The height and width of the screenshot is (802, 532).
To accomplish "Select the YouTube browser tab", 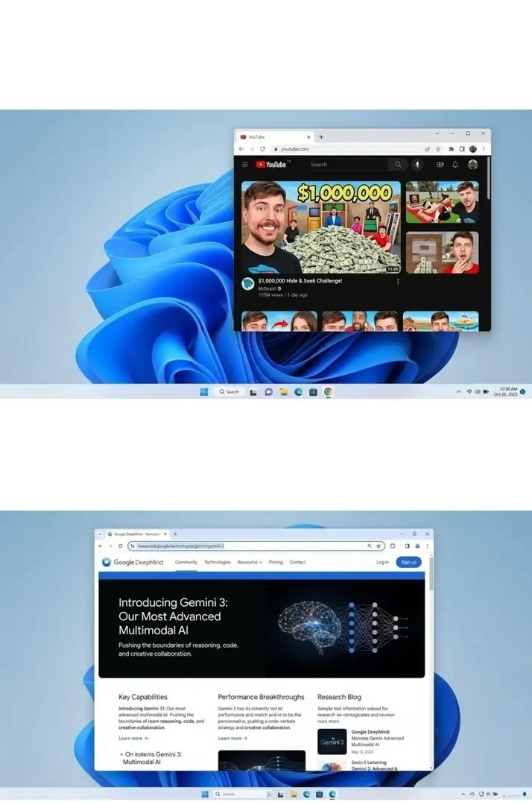I will click(x=275, y=137).
